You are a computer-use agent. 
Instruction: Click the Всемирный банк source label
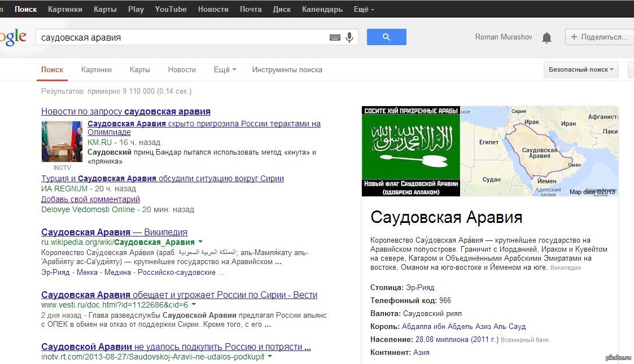point(525,340)
